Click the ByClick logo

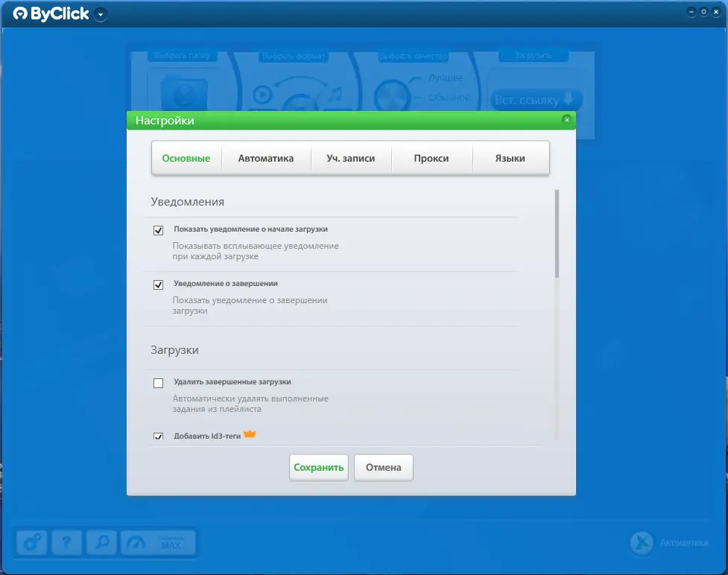click(x=51, y=14)
